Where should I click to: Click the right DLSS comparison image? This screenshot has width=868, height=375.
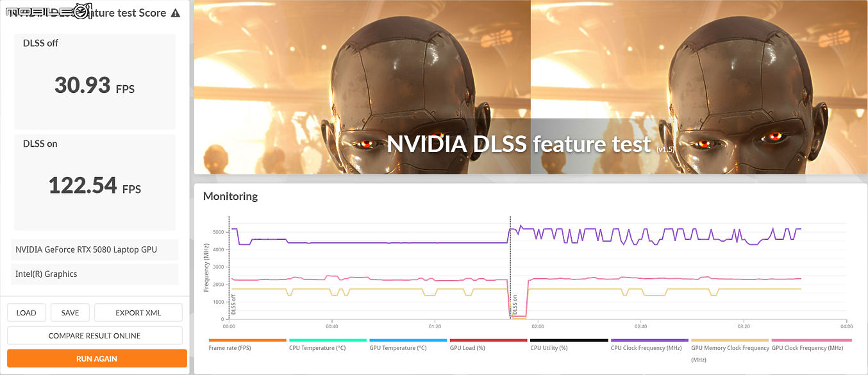pyautogui.click(x=699, y=87)
